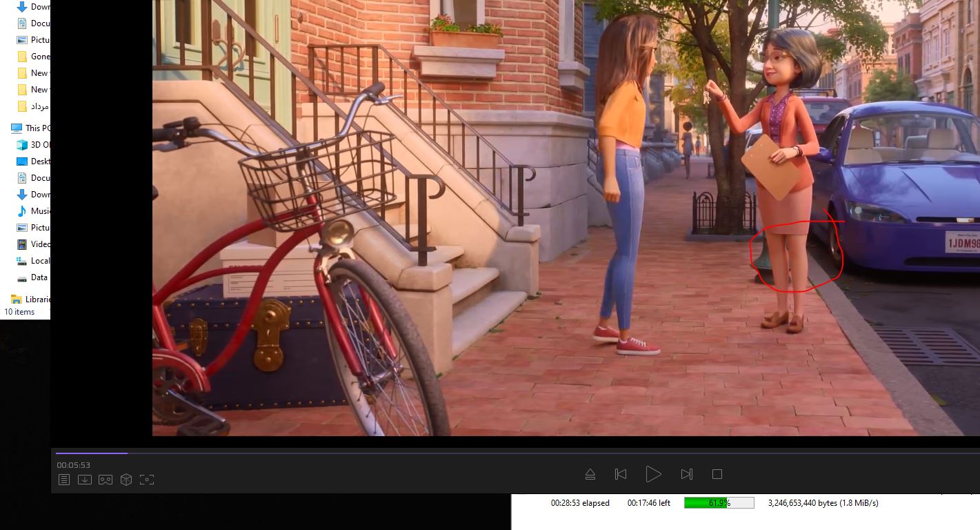Select This PC in the navigation pane
The image size is (980, 530).
pyautogui.click(x=37, y=128)
